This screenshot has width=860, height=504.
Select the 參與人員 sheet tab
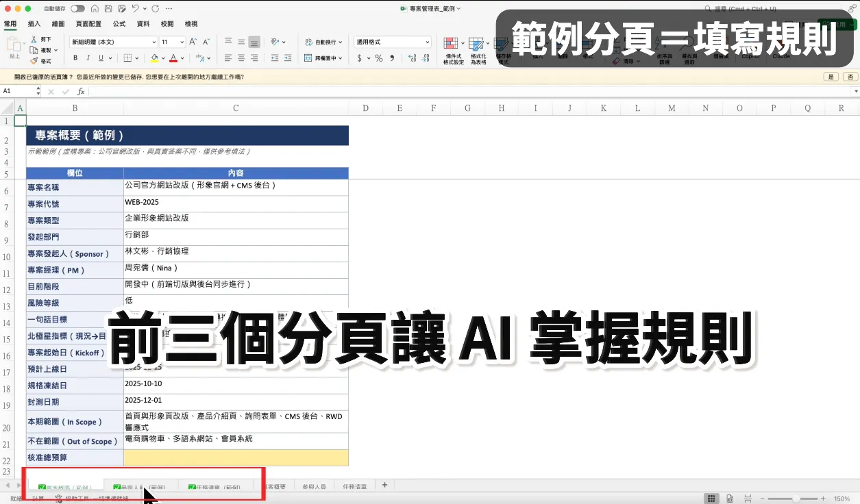point(314,486)
